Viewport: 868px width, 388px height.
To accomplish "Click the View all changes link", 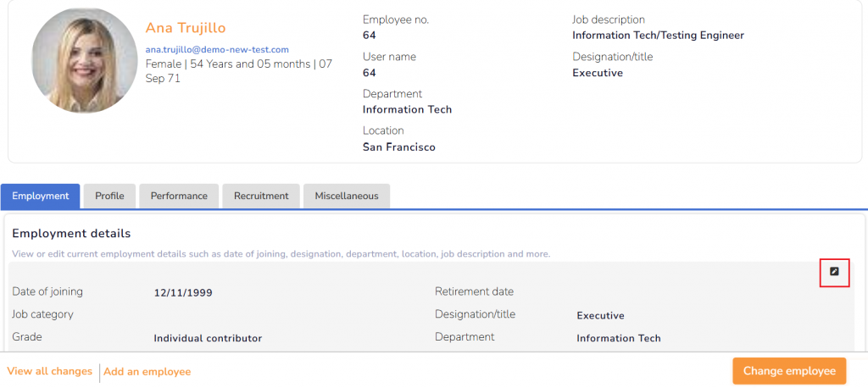I will [49, 371].
